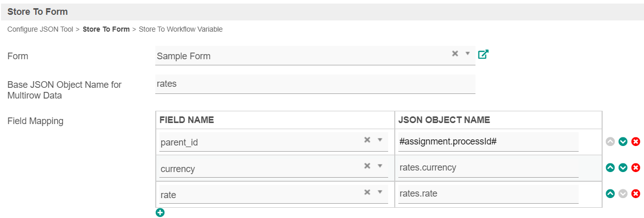Open the rate field name dropdown

tap(379, 192)
